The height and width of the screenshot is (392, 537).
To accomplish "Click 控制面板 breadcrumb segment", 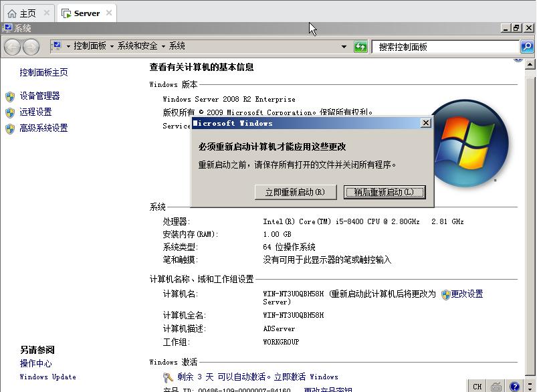I will [90, 46].
